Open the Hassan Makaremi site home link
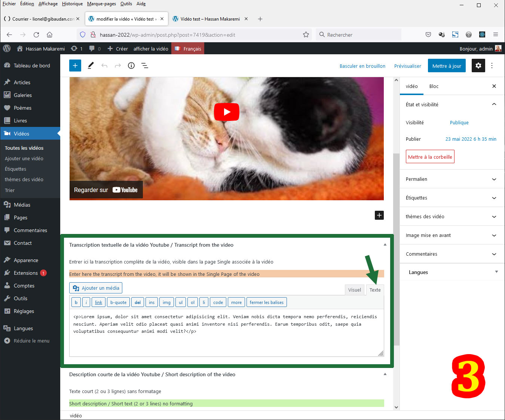 click(x=41, y=49)
